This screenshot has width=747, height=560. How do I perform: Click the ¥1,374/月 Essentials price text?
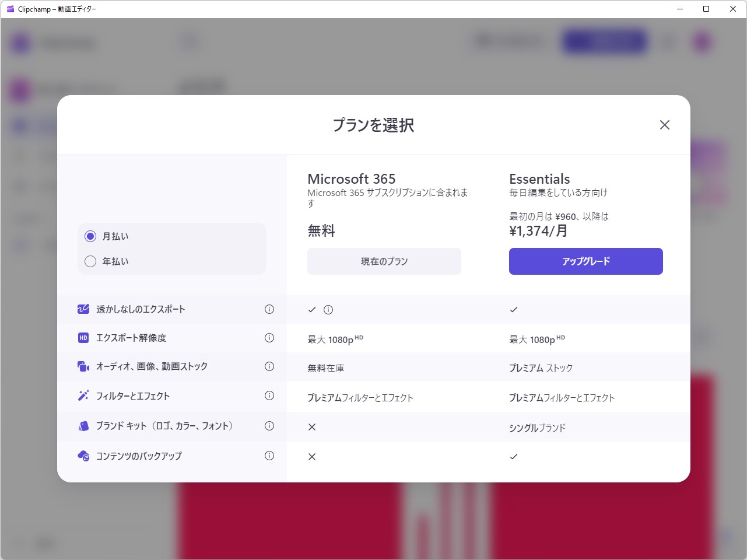(537, 230)
